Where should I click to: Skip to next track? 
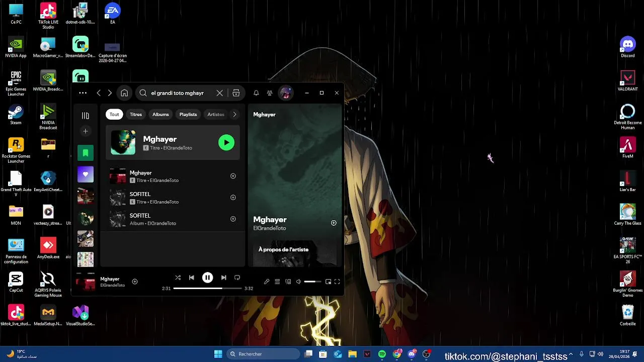pyautogui.click(x=224, y=278)
